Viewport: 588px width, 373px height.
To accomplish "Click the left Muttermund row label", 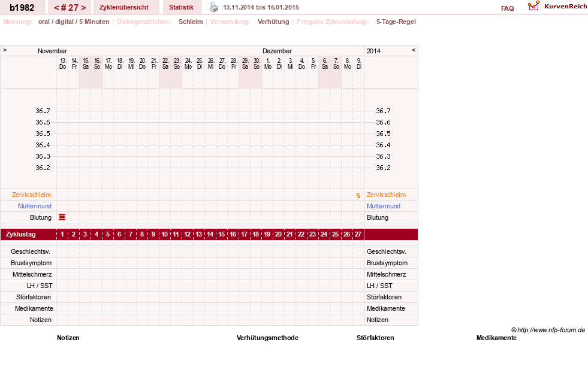I will pyautogui.click(x=35, y=206).
